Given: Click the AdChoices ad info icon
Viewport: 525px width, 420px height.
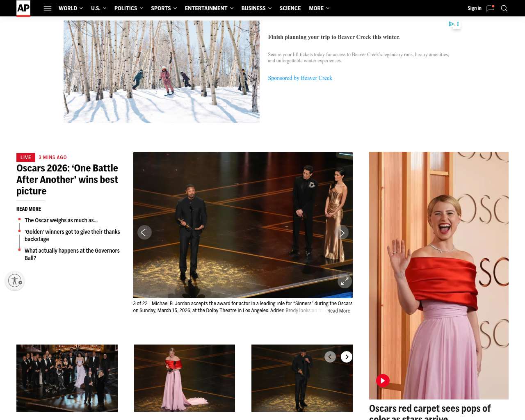Looking at the screenshot, I should coord(451,24).
